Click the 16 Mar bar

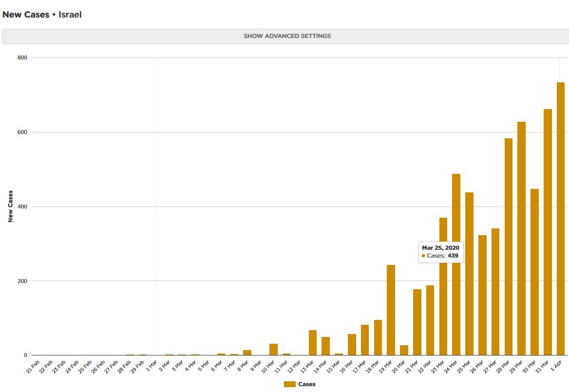(352, 344)
